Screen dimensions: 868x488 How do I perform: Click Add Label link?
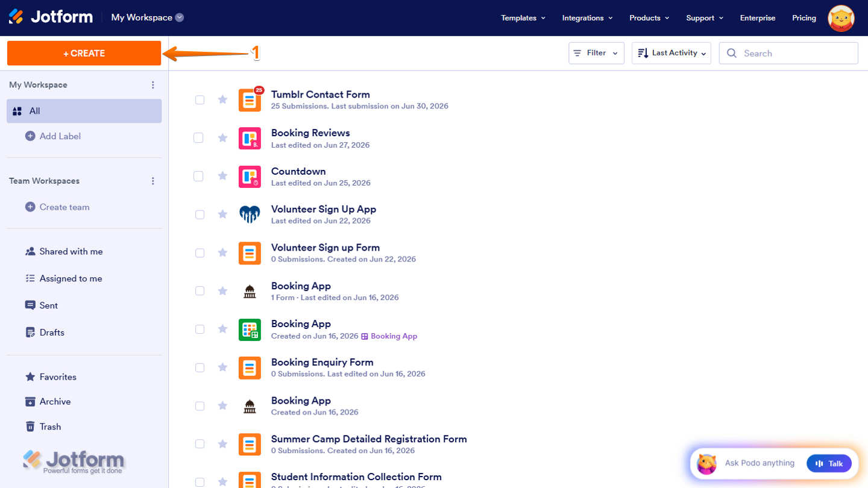[x=60, y=136]
